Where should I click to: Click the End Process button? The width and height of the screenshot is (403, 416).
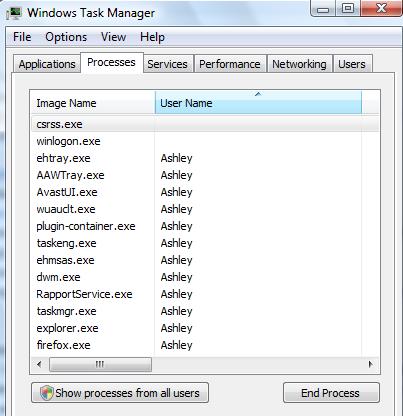[331, 393]
